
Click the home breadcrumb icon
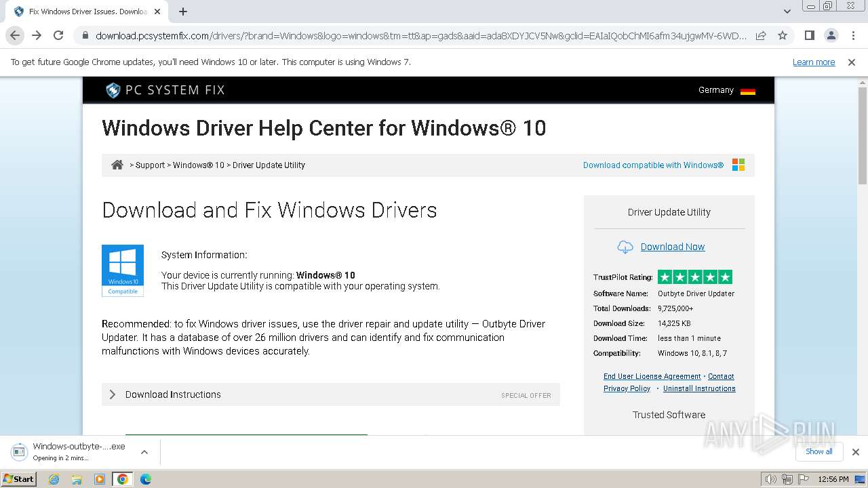click(x=117, y=165)
